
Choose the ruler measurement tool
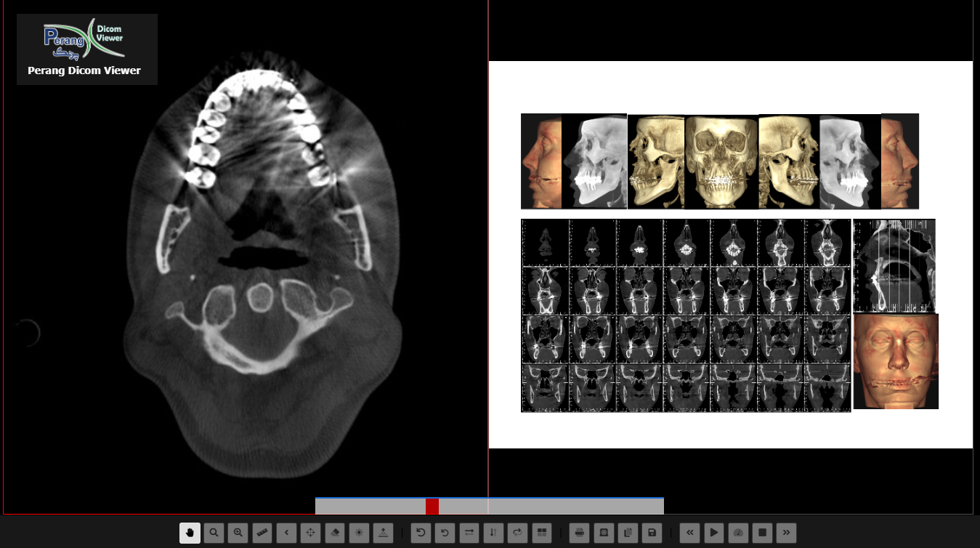(x=262, y=533)
